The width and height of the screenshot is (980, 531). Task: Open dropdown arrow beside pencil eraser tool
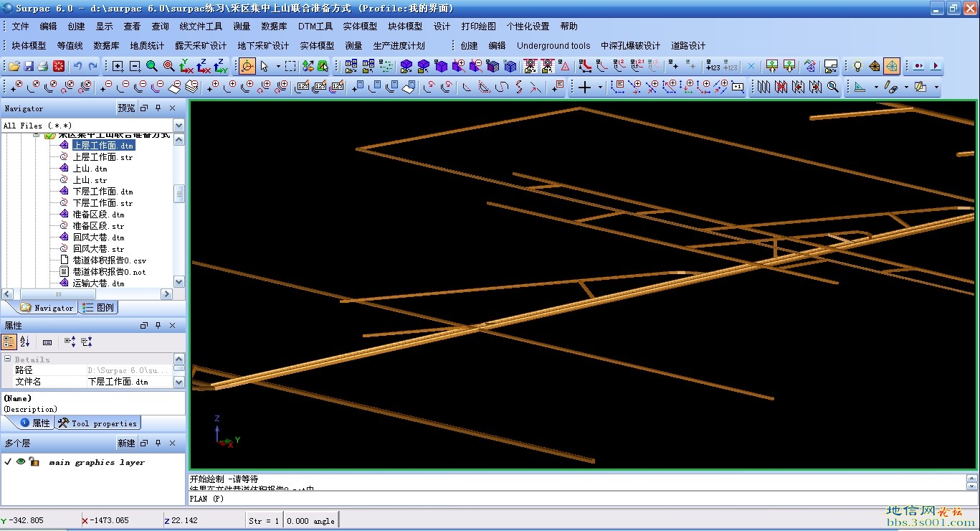tap(906, 87)
